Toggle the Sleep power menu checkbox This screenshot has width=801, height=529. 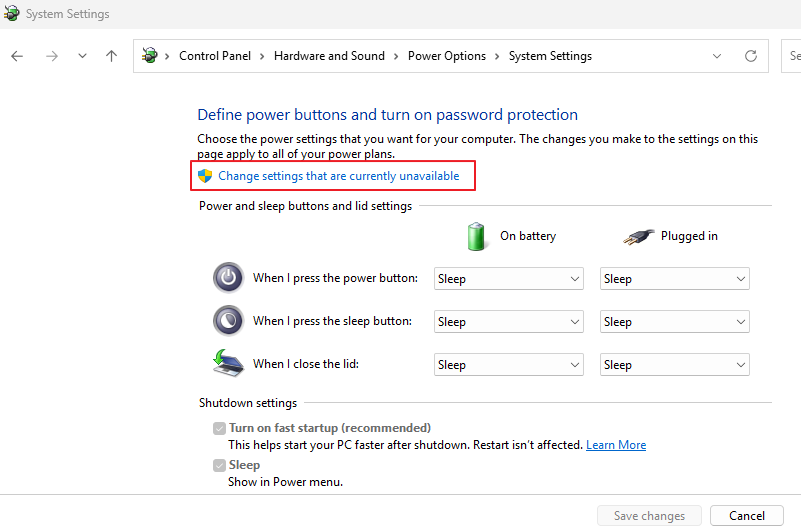point(219,465)
